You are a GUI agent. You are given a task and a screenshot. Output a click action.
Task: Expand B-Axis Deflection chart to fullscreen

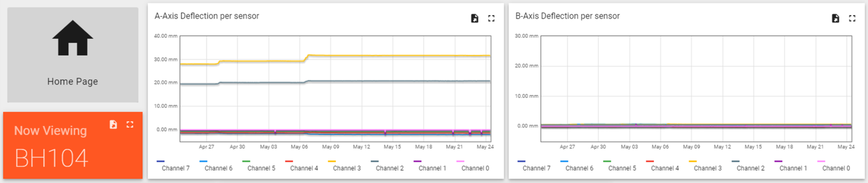(x=852, y=18)
